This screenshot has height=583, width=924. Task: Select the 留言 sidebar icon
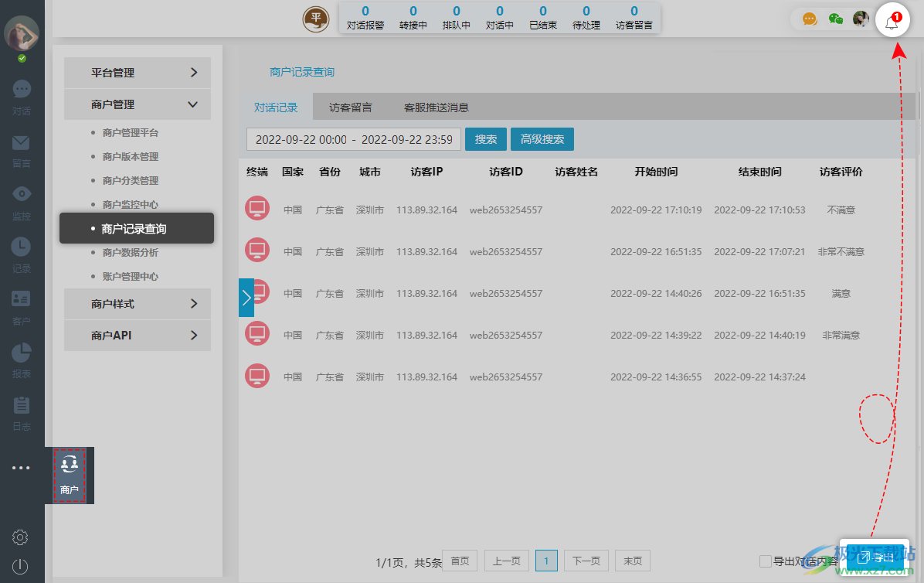[x=21, y=148]
